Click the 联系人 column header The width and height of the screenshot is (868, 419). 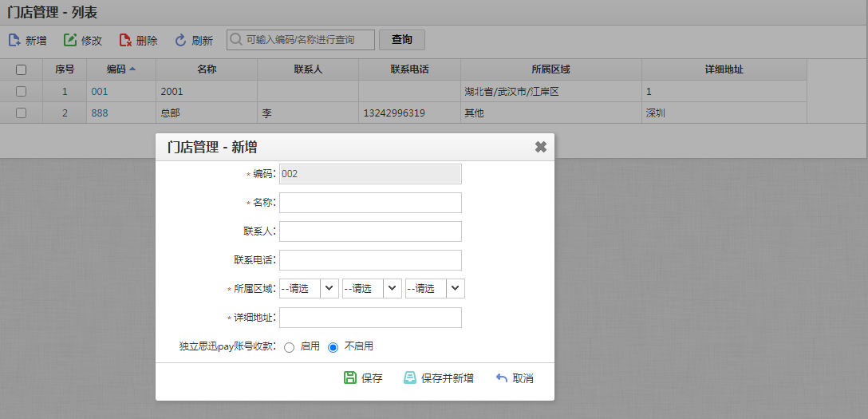(308, 69)
